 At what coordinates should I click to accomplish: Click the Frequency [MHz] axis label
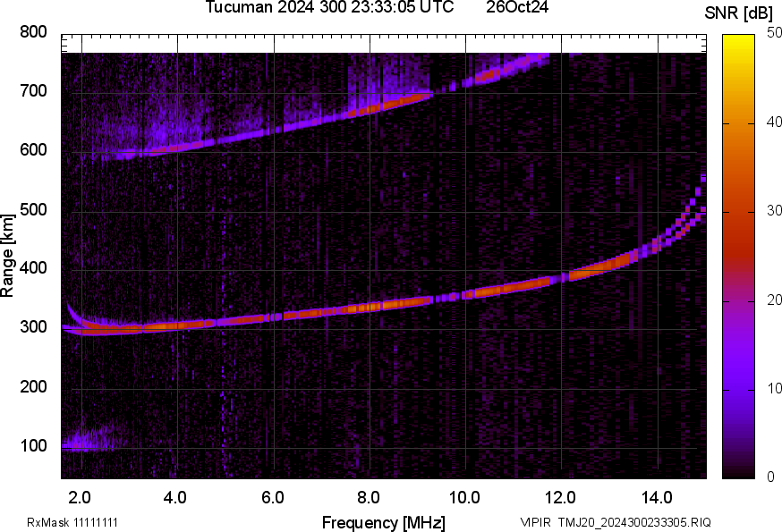click(x=383, y=522)
